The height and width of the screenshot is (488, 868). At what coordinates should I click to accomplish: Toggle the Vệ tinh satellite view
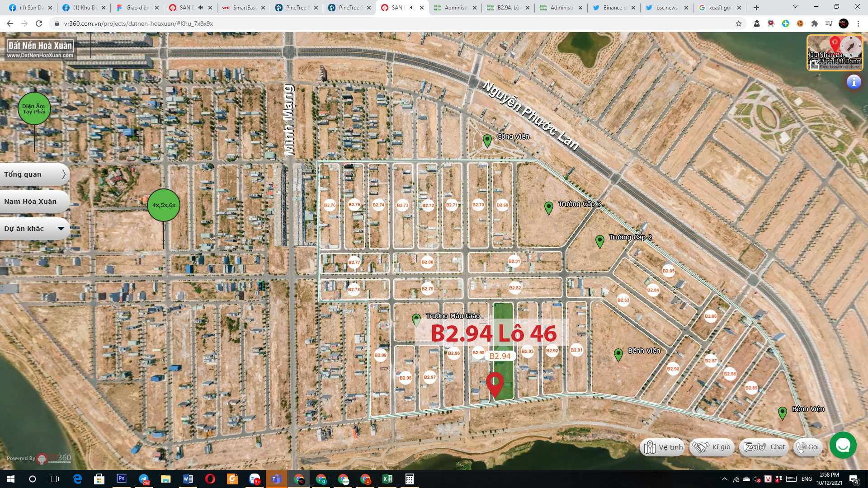(x=663, y=447)
